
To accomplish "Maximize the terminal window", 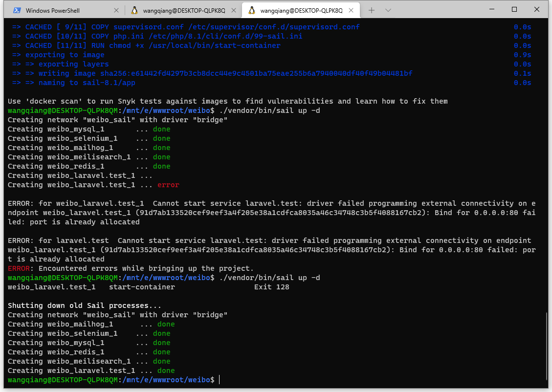I will [514, 9].
